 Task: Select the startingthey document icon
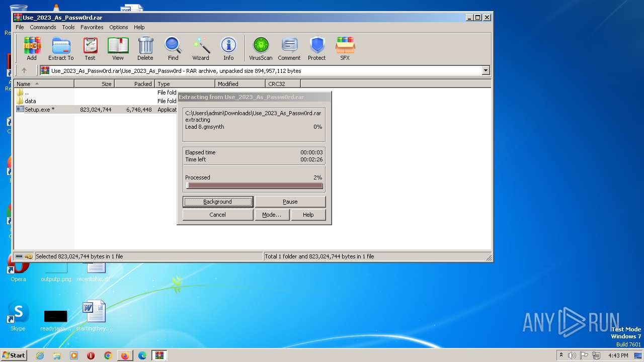tap(94, 316)
